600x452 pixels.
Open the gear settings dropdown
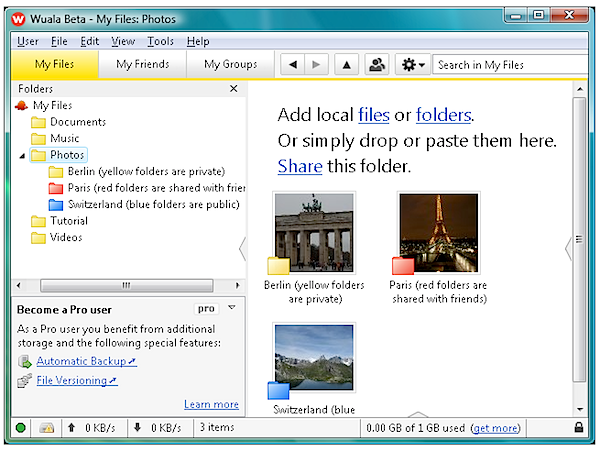pos(413,64)
